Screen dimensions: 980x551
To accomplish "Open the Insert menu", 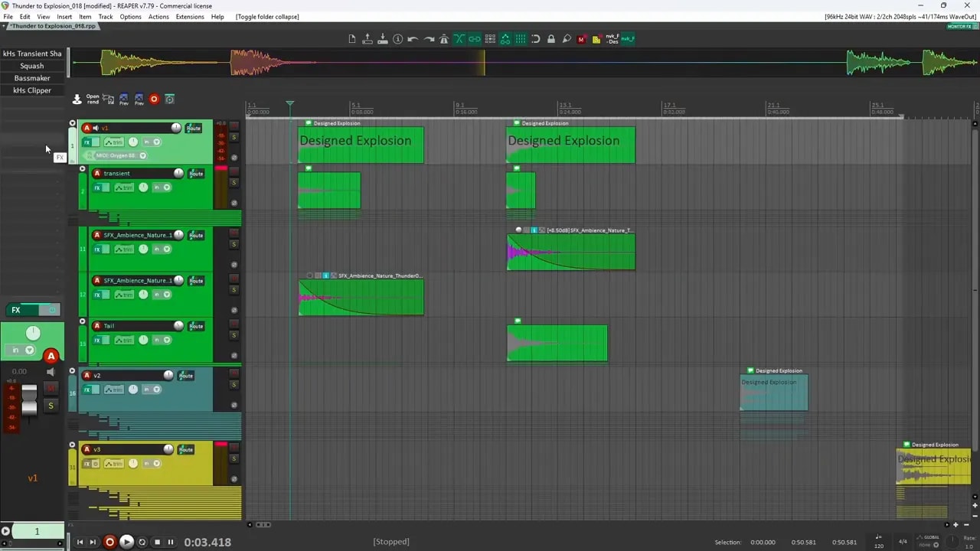I will point(64,17).
